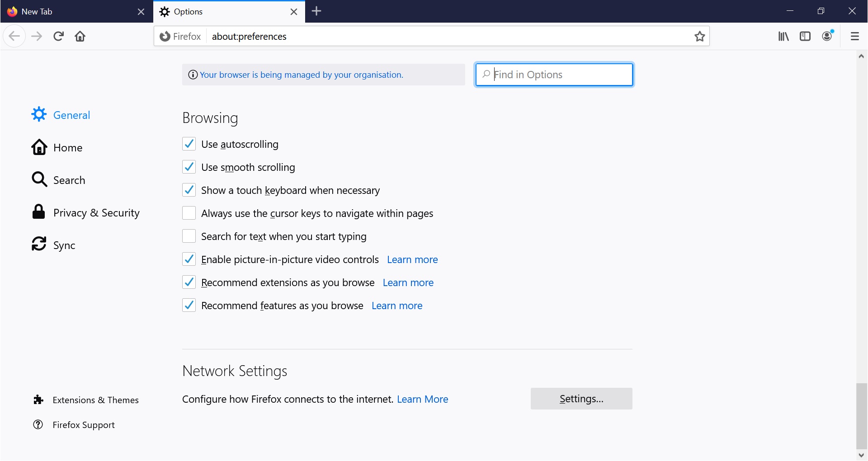868x461 pixels.
Task: Toggle picture-in-picture video controls checkbox
Action: tap(189, 259)
